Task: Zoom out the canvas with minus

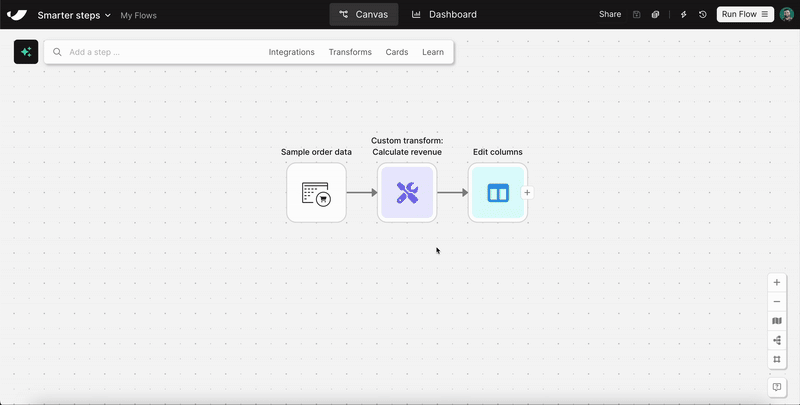Action: 777,302
